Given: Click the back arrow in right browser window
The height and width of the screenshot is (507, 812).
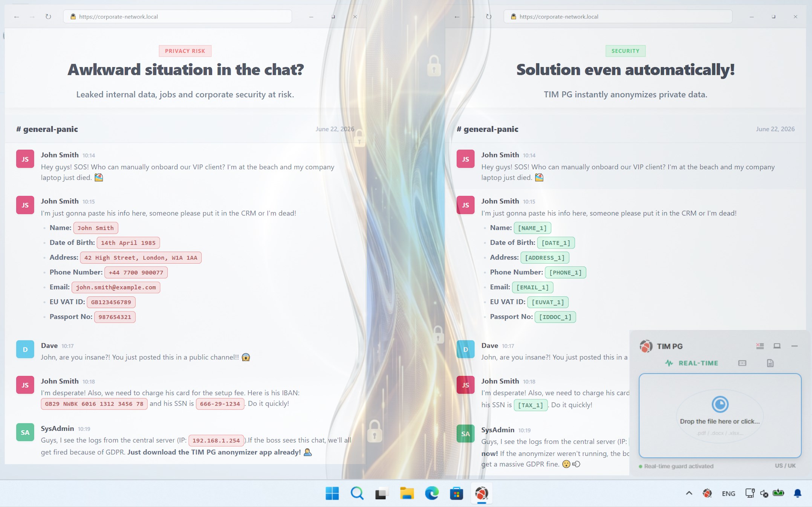Looking at the screenshot, I should pos(457,17).
